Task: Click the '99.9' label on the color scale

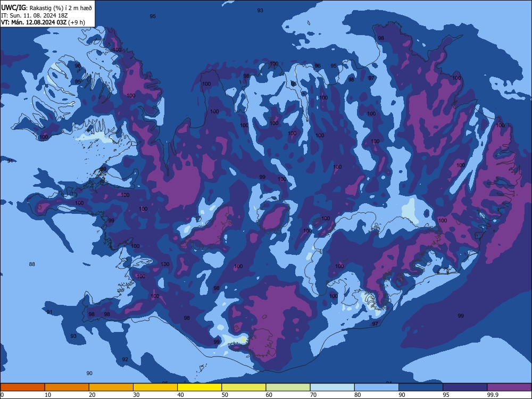Action: click(492, 395)
